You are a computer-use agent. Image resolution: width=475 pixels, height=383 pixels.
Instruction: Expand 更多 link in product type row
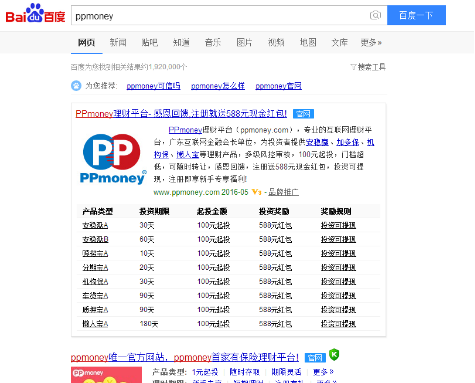point(323,372)
